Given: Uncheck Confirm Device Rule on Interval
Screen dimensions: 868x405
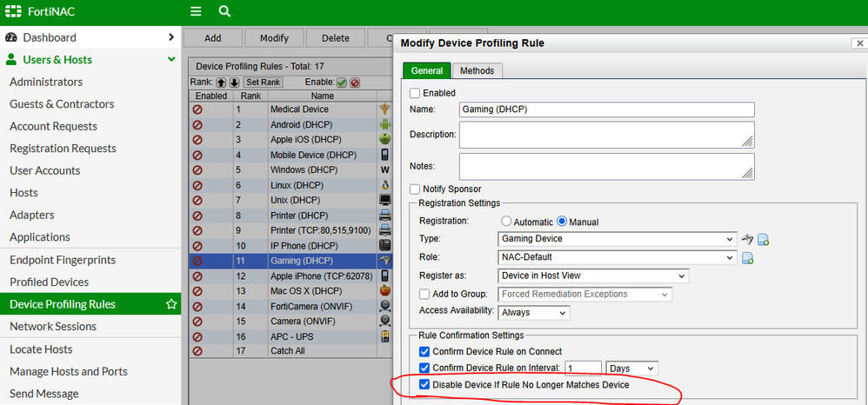Looking at the screenshot, I should (x=424, y=368).
